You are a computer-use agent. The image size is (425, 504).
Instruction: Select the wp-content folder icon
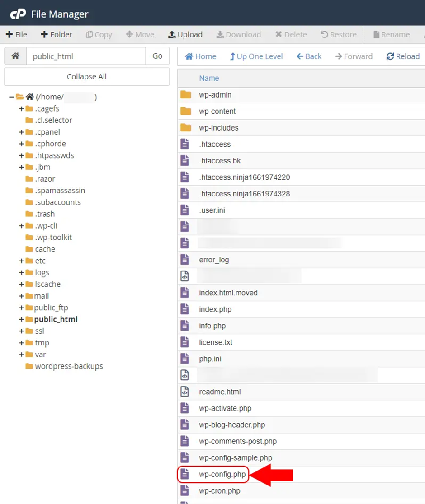(186, 111)
